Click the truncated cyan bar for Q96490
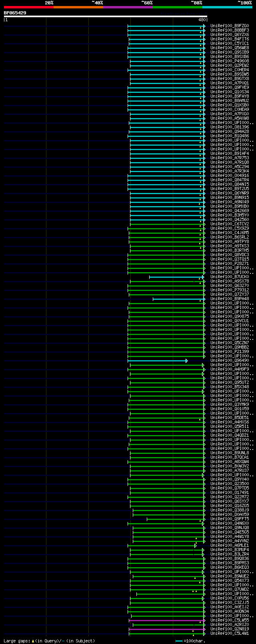The image size is (256, 644). click(158, 361)
